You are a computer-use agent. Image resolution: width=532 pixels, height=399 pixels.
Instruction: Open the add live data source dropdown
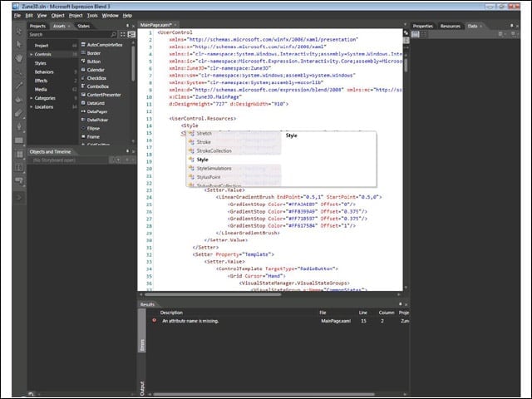(x=514, y=34)
